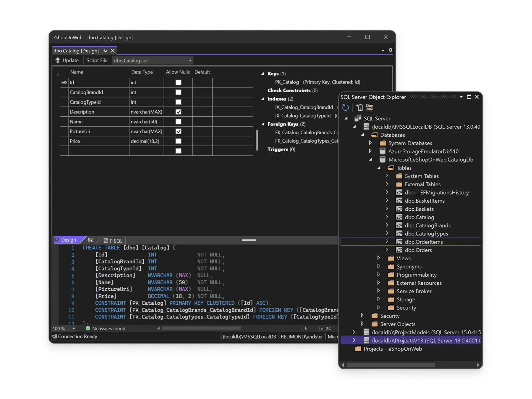Click the AzureStorageEmulatorDb510 database icon

click(383, 151)
